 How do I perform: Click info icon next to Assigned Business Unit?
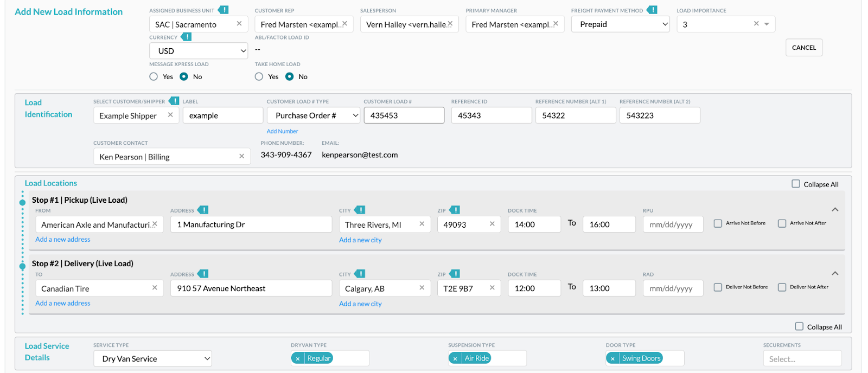pyautogui.click(x=224, y=10)
